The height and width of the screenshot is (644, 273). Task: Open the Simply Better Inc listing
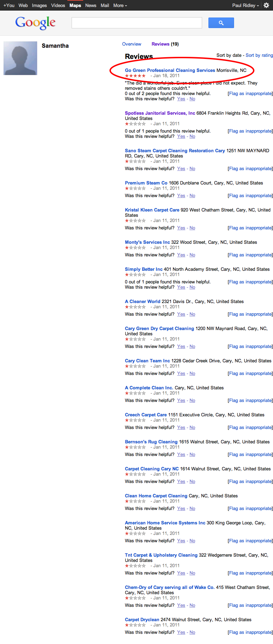144,269
